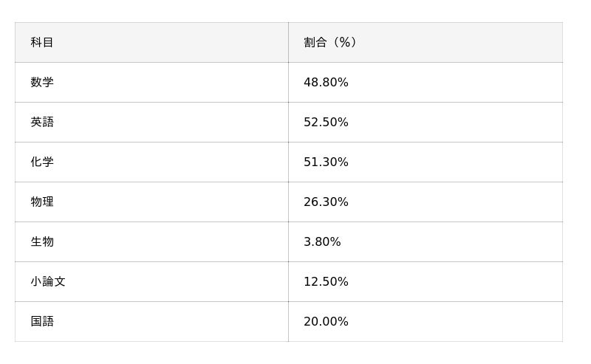
Task: Click the 3.80% value cell
Action: (322, 242)
